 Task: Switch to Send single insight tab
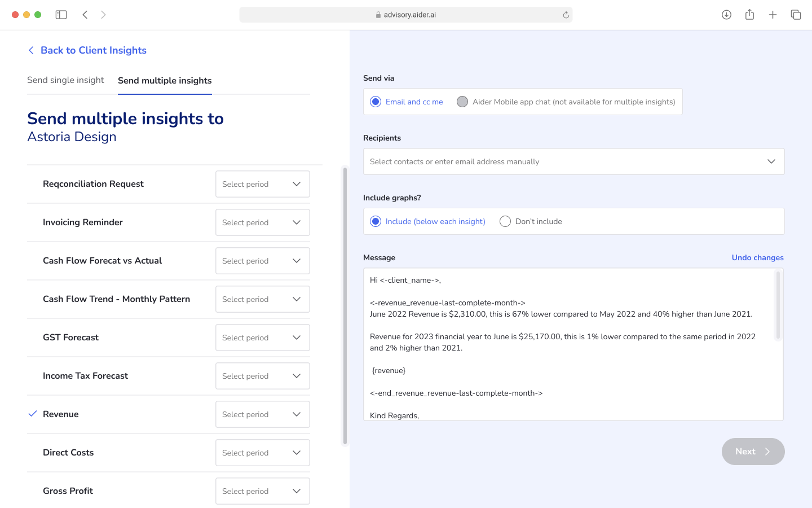(x=65, y=80)
